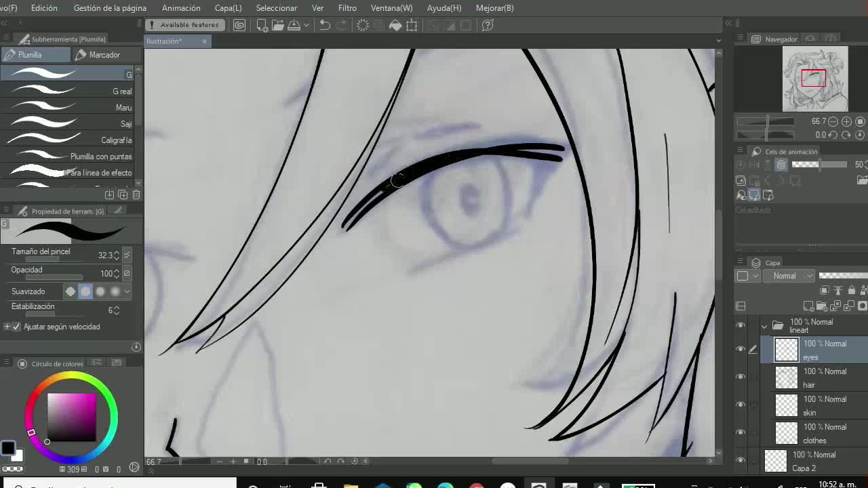This screenshot has height=488, width=868.
Task: Lock the selected layer
Action: (851, 290)
